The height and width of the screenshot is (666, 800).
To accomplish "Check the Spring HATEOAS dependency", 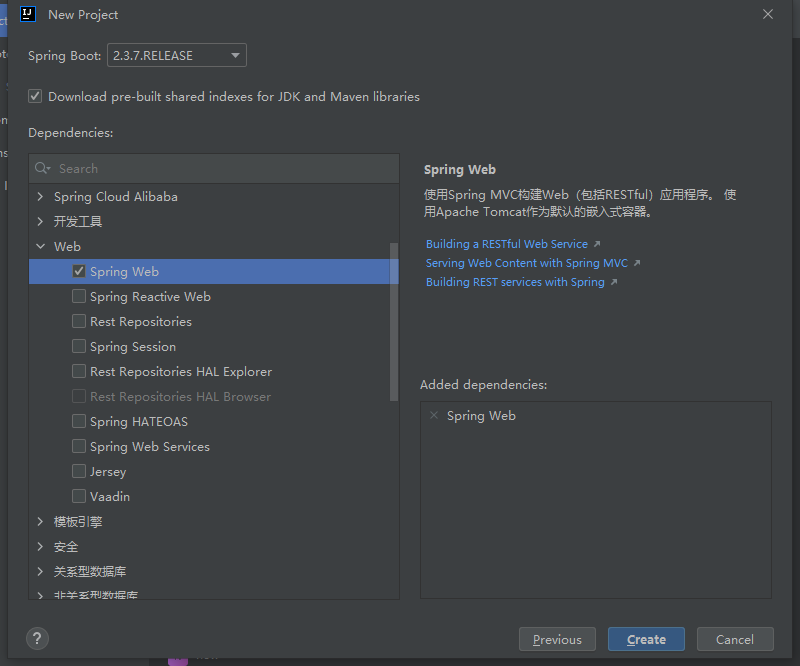I will point(79,421).
